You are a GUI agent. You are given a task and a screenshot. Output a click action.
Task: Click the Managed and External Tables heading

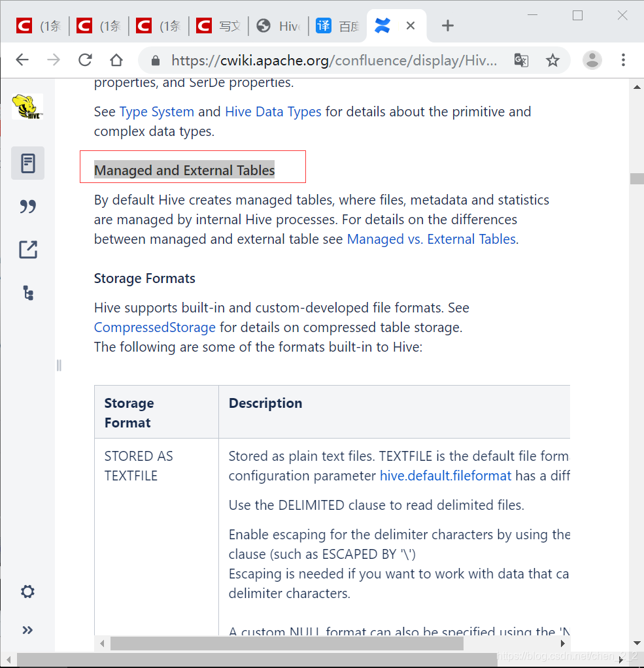coord(184,171)
